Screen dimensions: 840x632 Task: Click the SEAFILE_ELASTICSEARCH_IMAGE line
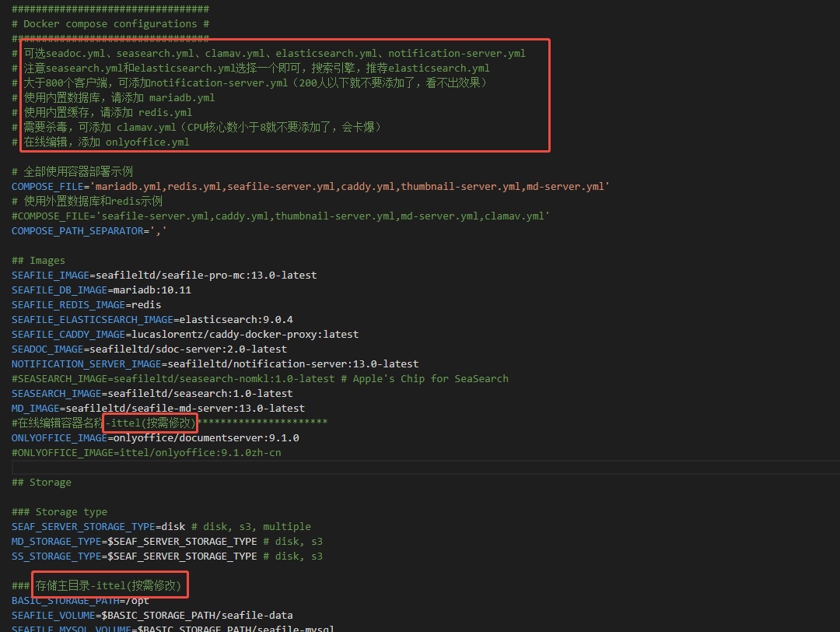152,320
